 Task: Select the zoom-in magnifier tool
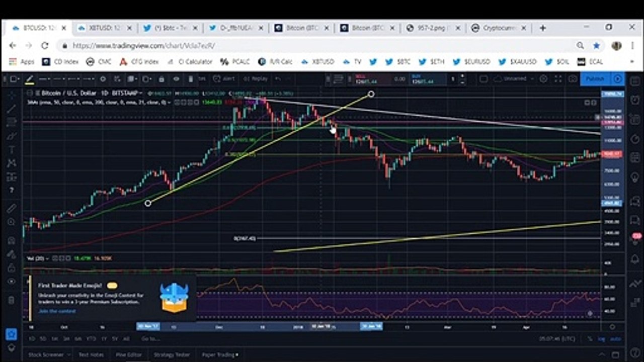tap(11, 222)
